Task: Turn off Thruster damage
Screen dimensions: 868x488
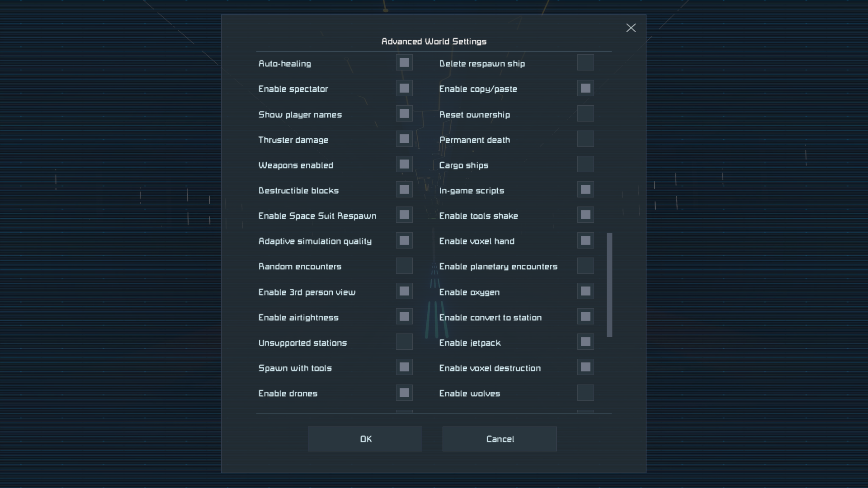Action: click(x=404, y=139)
